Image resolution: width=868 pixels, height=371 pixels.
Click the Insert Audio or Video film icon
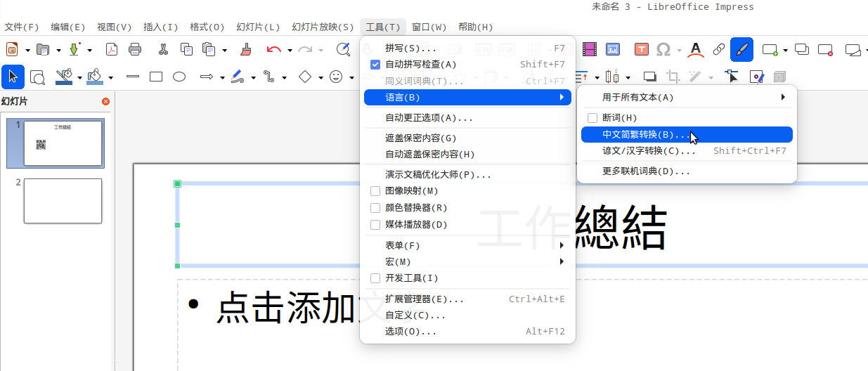click(589, 49)
